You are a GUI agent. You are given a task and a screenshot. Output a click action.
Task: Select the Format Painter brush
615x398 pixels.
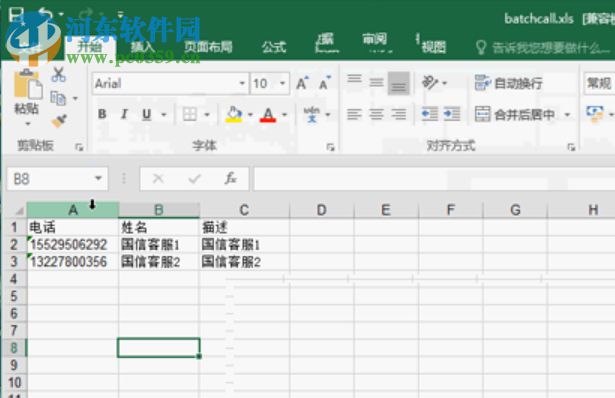[x=59, y=121]
